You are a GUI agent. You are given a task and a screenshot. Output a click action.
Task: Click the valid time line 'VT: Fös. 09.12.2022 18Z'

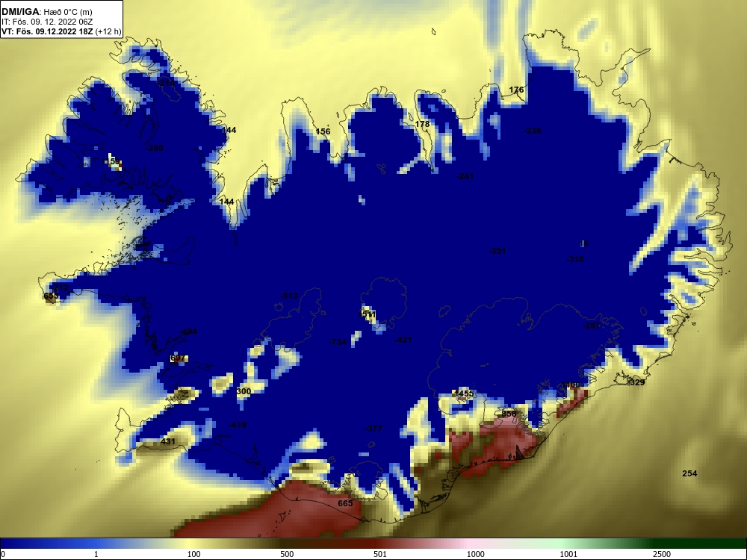48,32
